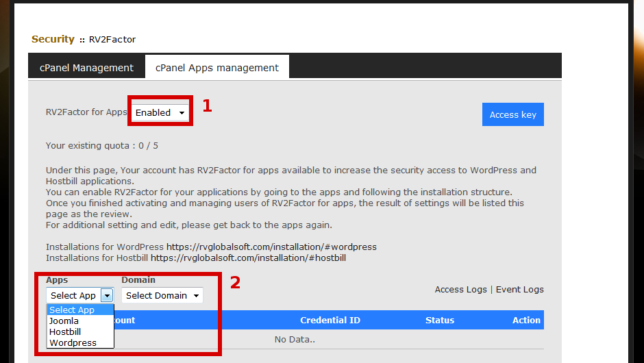
Task: Open the Event Logs link
Action: (x=519, y=290)
